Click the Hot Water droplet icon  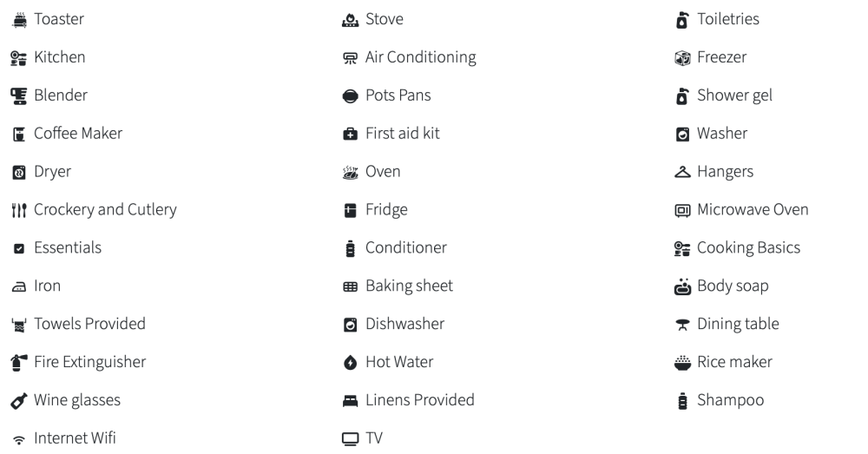pos(350,362)
